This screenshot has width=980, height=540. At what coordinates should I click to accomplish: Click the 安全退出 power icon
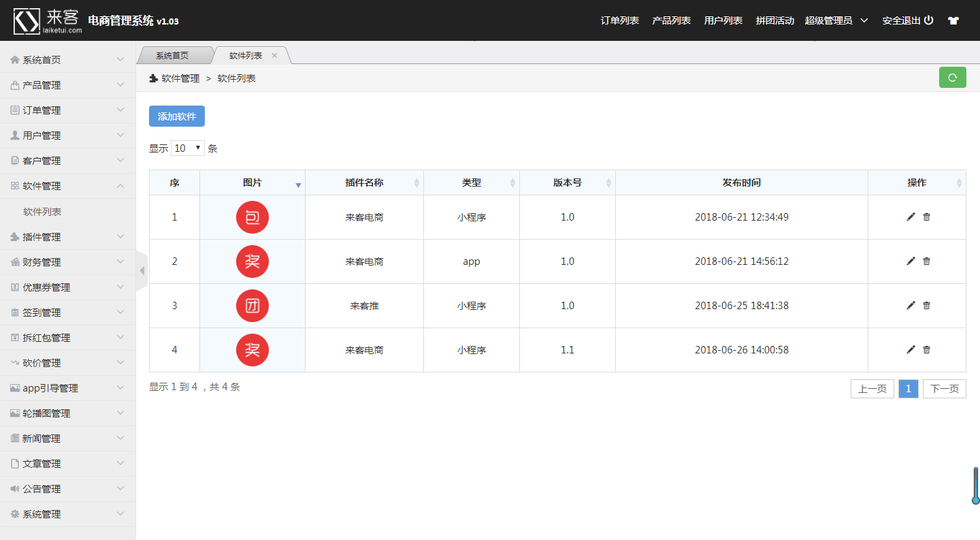click(x=929, y=20)
